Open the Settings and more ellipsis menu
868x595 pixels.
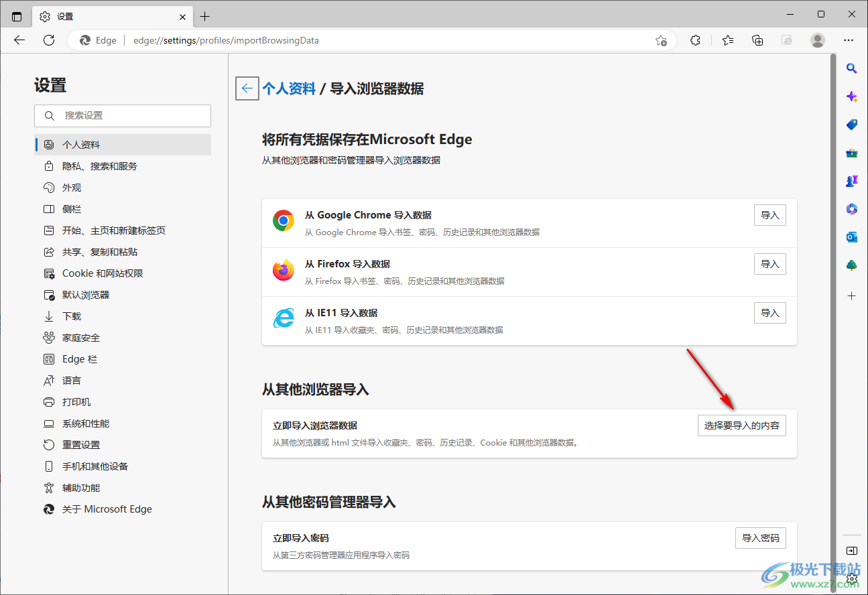849,40
